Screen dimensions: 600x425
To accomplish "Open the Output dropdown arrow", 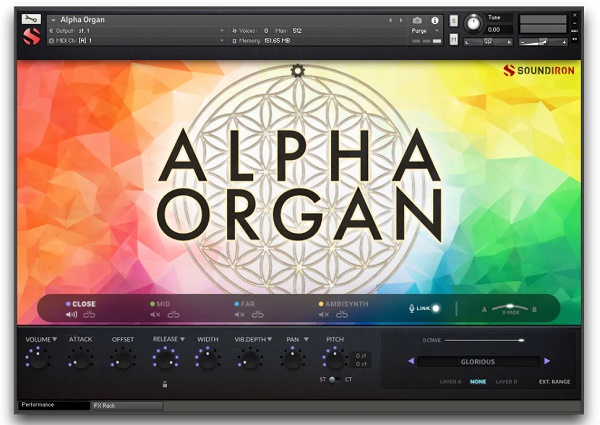I will [222, 31].
